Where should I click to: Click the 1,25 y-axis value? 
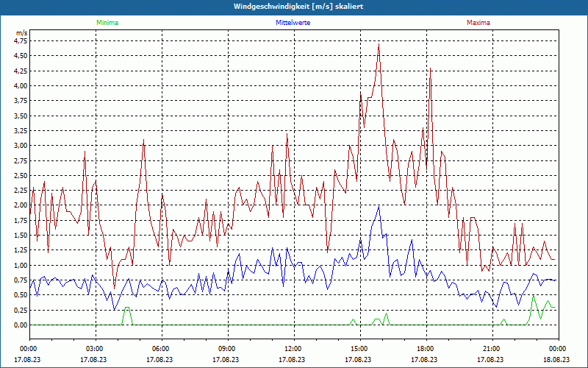[21, 250]
